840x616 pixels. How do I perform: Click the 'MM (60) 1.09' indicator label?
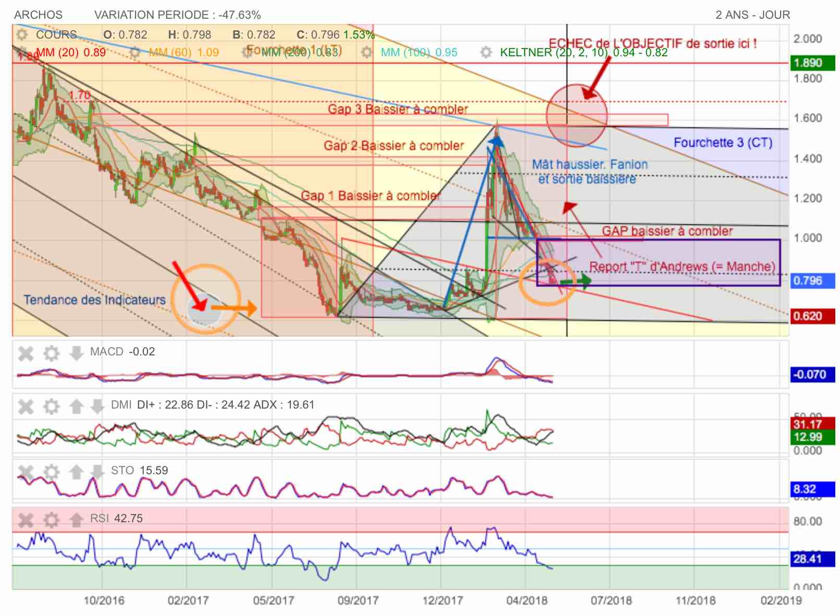(x=183, y=52)
